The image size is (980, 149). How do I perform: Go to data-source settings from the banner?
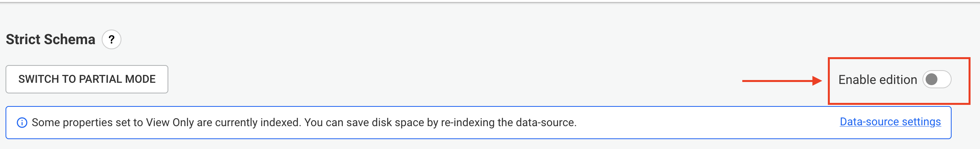tap(890, 122)
